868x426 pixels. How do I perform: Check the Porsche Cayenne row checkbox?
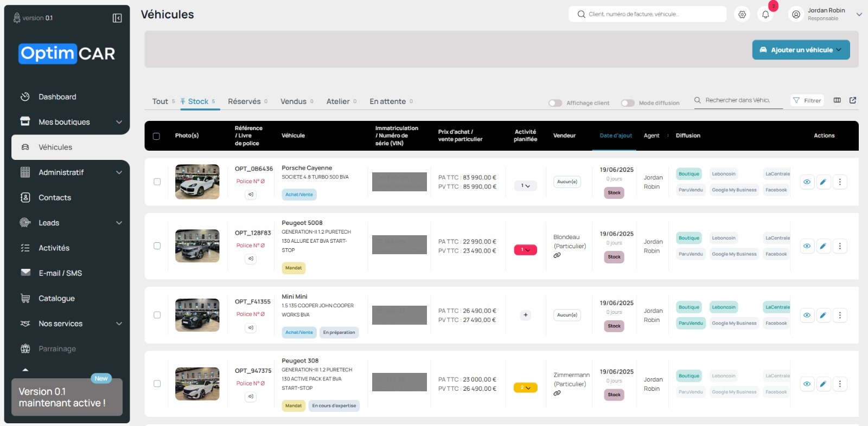tap(157, 182)
